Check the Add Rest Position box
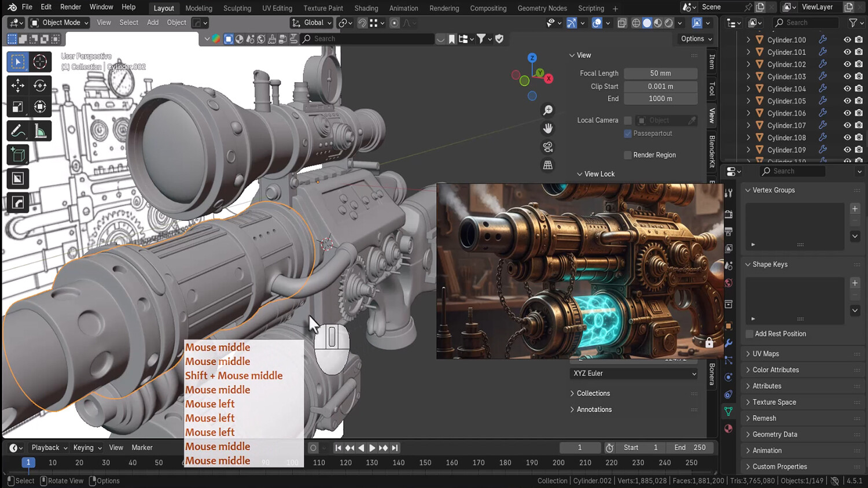 click(x=750, y=334)
